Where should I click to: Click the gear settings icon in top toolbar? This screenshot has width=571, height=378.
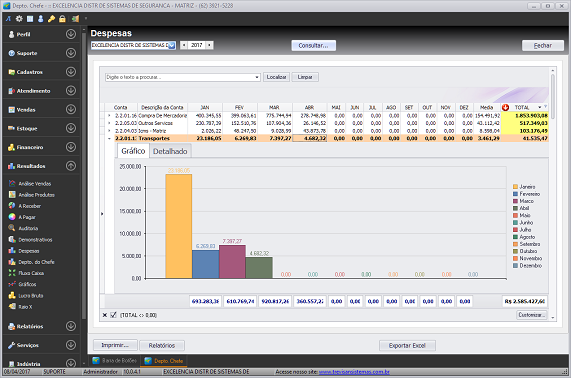[19, 19]
